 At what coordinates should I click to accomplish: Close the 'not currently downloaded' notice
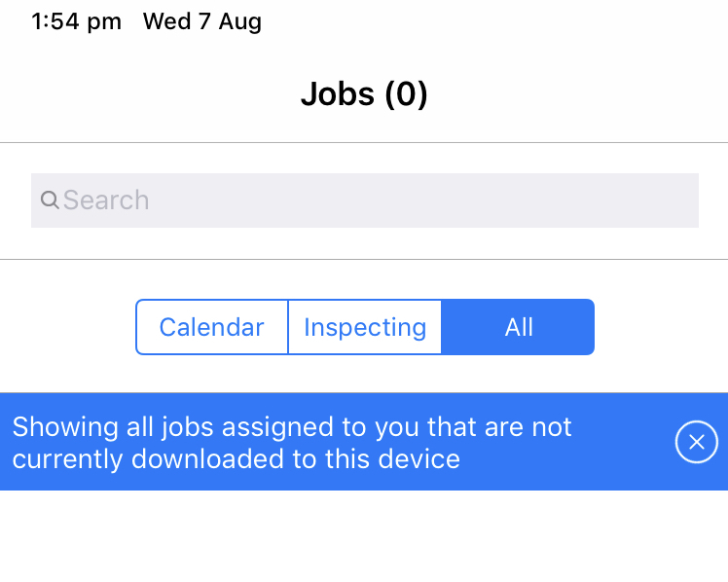click(697, 442)
